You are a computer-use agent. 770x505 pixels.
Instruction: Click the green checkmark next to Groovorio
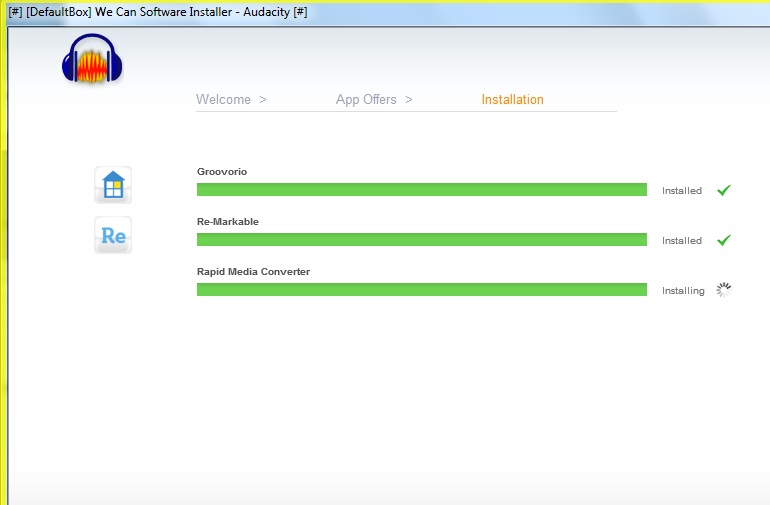pos(724,190)
